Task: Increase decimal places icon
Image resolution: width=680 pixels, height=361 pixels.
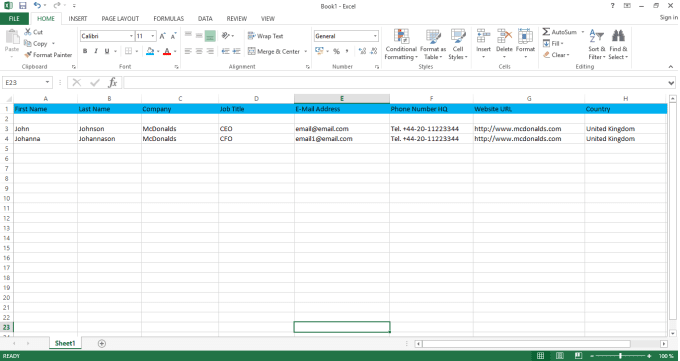Action: tap(363, 51)
